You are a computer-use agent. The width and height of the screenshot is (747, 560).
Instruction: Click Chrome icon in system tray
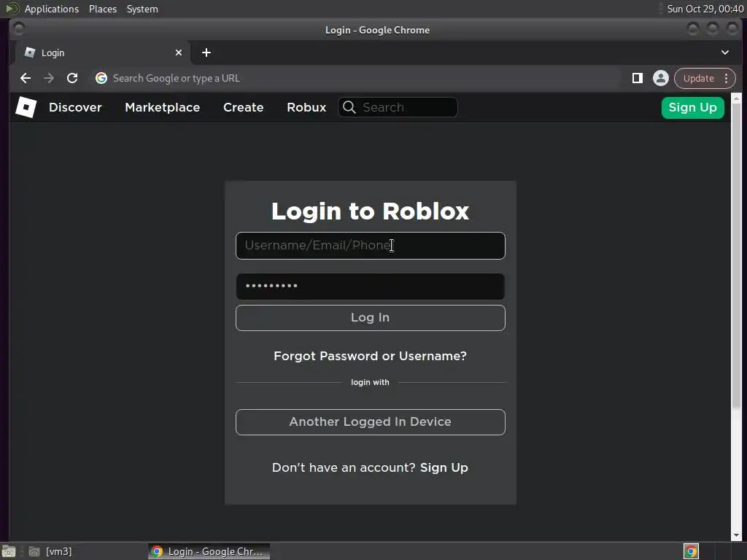(691, 551)
